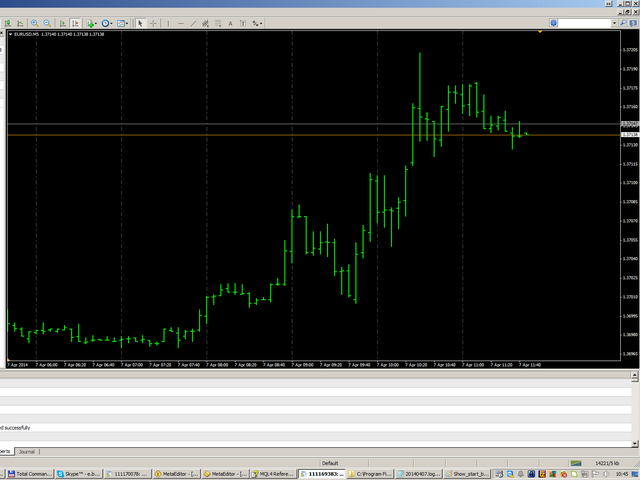
Task: Switch the chart to the candlestick view
Action: [7, 23]
